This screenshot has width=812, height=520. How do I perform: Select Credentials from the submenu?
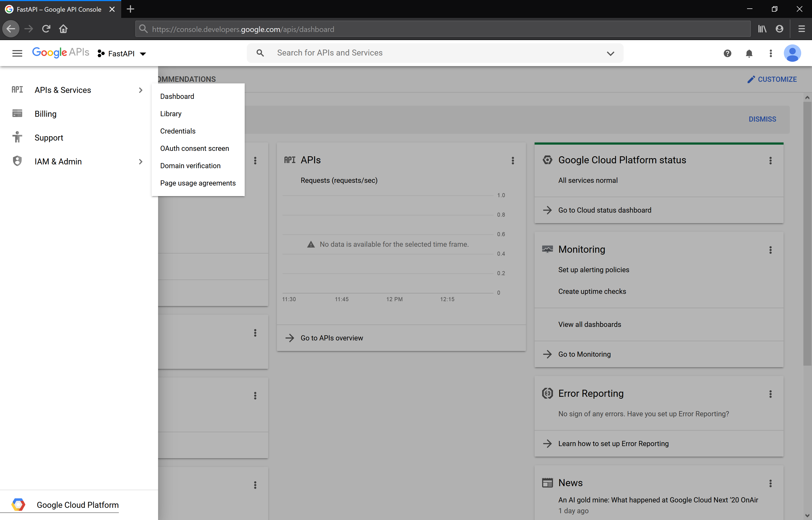(178, 131)
